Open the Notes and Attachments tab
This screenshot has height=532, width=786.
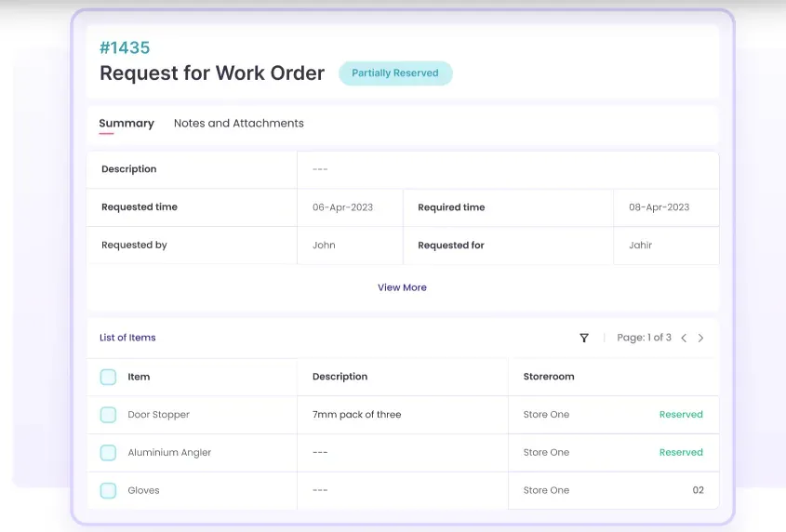tap(238, 124)
